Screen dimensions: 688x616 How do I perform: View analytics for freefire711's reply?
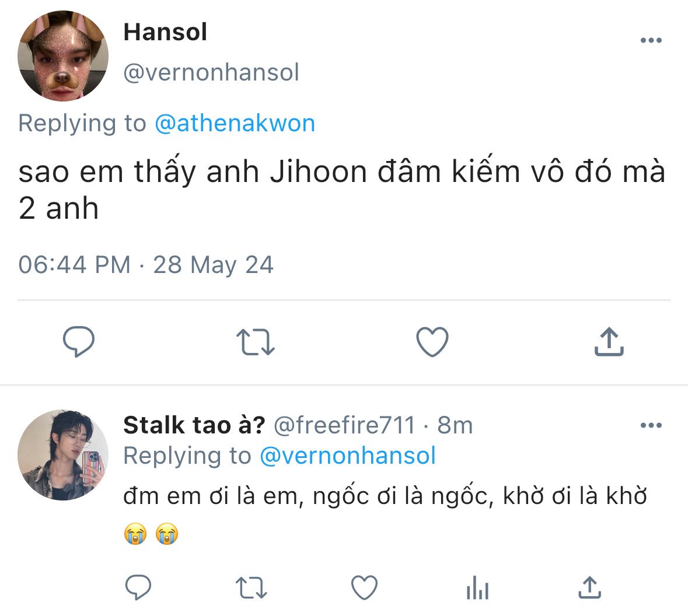click(477, 587)
